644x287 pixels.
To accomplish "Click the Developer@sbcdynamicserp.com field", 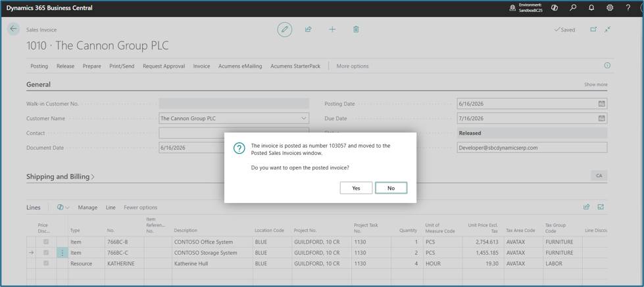I will [x=532, y=148].
